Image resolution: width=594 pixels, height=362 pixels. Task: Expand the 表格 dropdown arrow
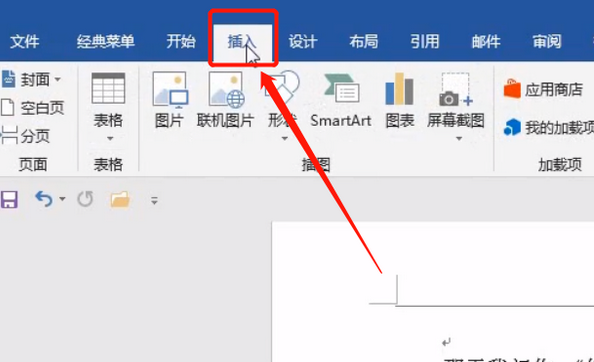pos(110,139)
